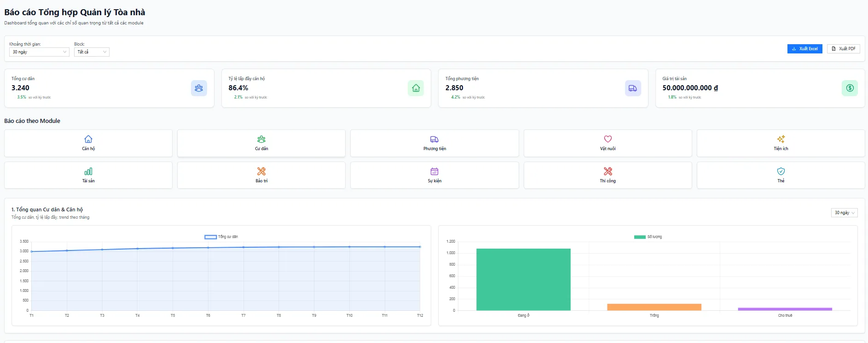Click the T12 point on the line chart
The width and height of the screenshot is (868, 343).
click(420, 247)
